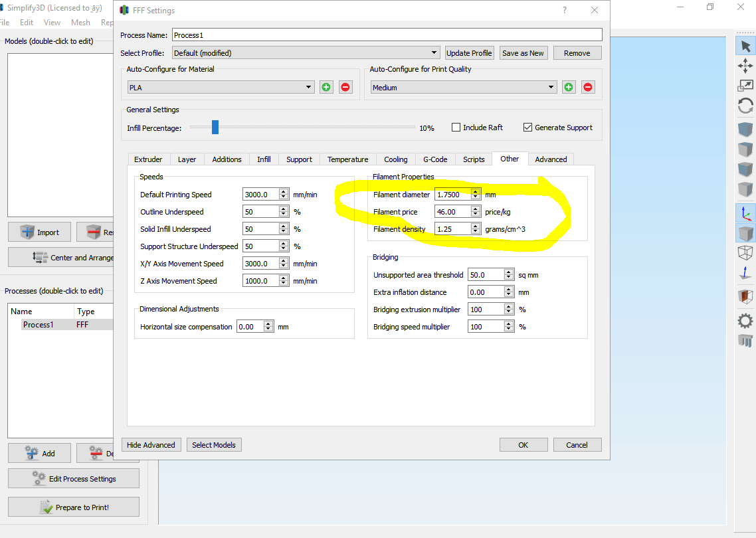The height and width of the screenshot is (538, 756).
Task: Toggle wireframe rendering cube icon
Action: coord(745,252)
